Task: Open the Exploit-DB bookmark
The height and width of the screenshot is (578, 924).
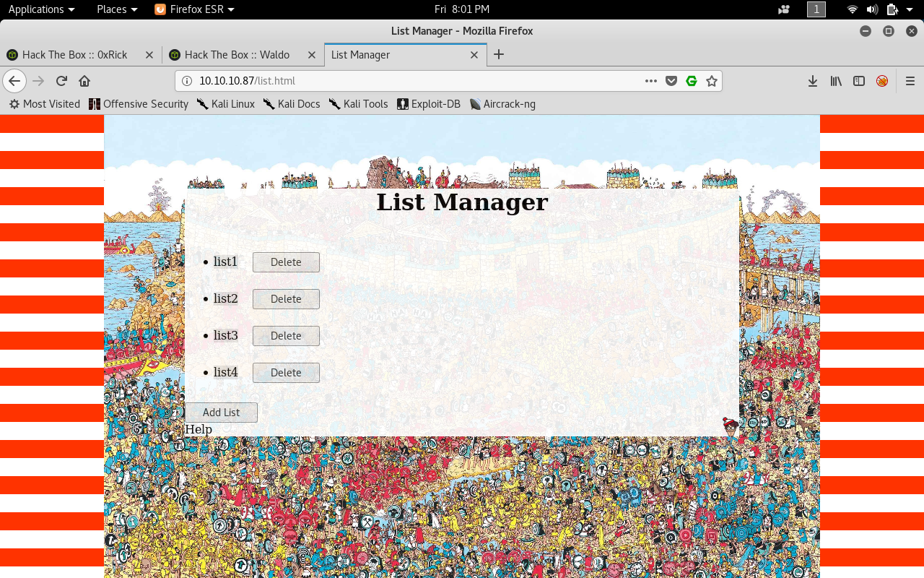Action: coord(429,104)
